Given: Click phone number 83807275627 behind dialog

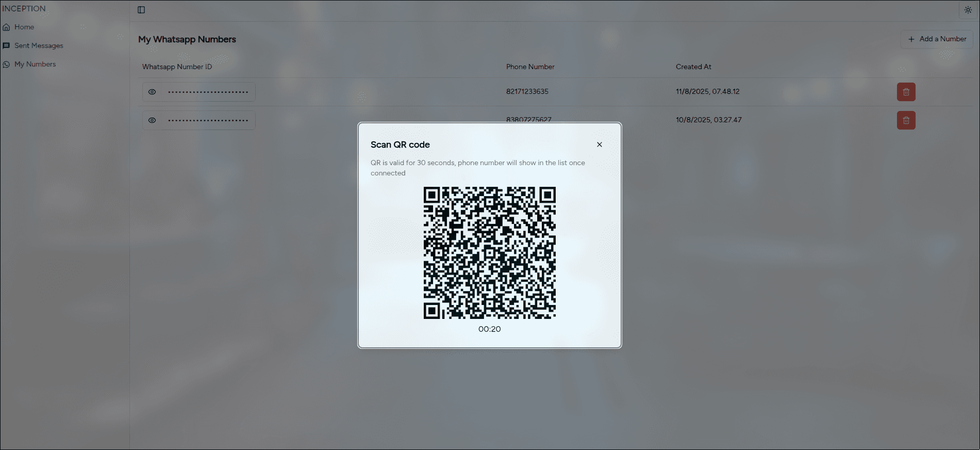Looking at the screenshot, I should pos(528,119).
